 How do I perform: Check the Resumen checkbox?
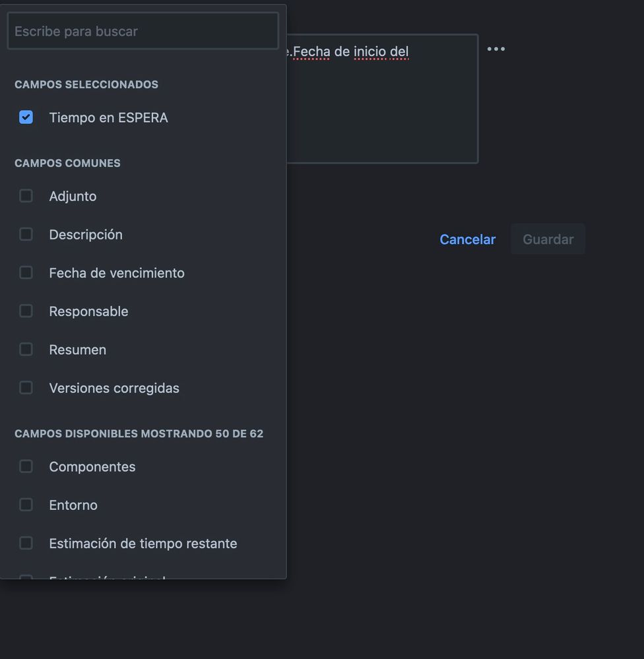pyautogui.click(x=26, y=349)
